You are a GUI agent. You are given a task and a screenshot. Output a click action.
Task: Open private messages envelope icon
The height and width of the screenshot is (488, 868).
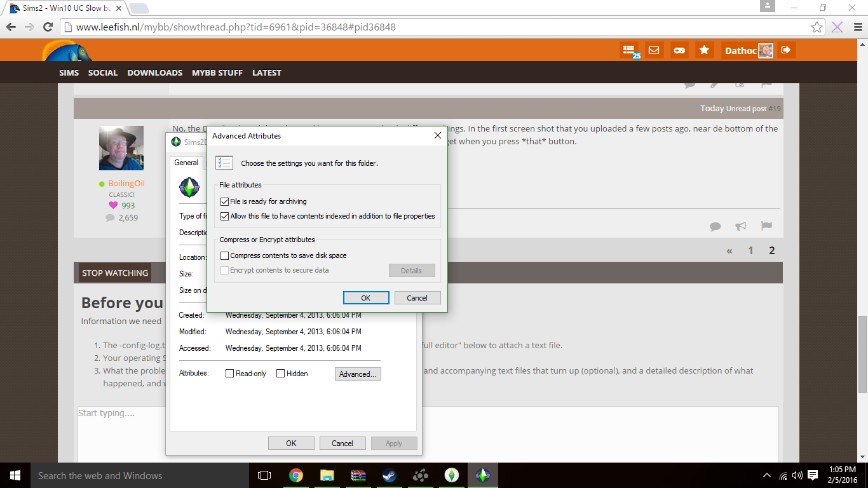654,50
